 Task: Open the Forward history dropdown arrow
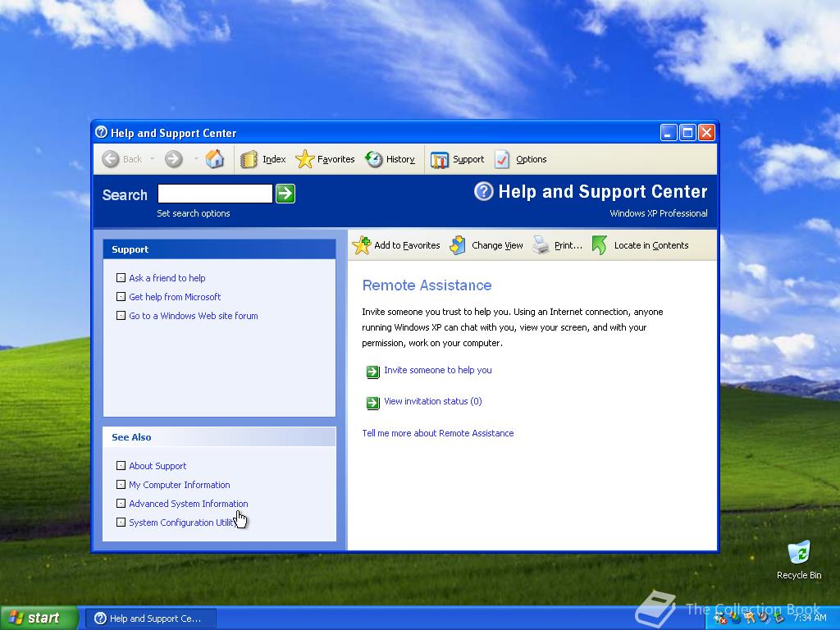196,159
